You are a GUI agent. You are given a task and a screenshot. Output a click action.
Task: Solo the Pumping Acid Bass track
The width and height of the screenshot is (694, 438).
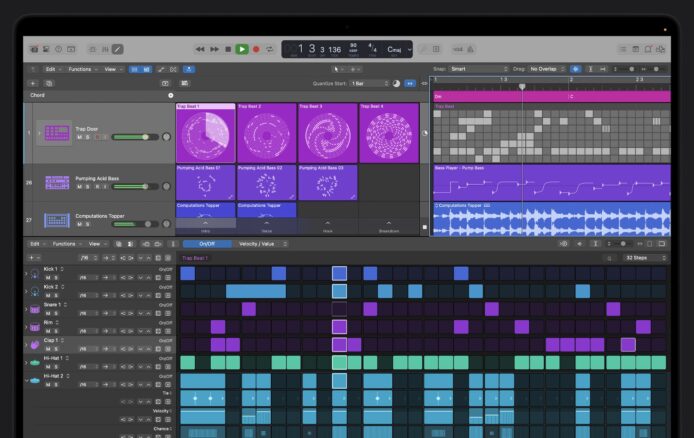point(87,187)
